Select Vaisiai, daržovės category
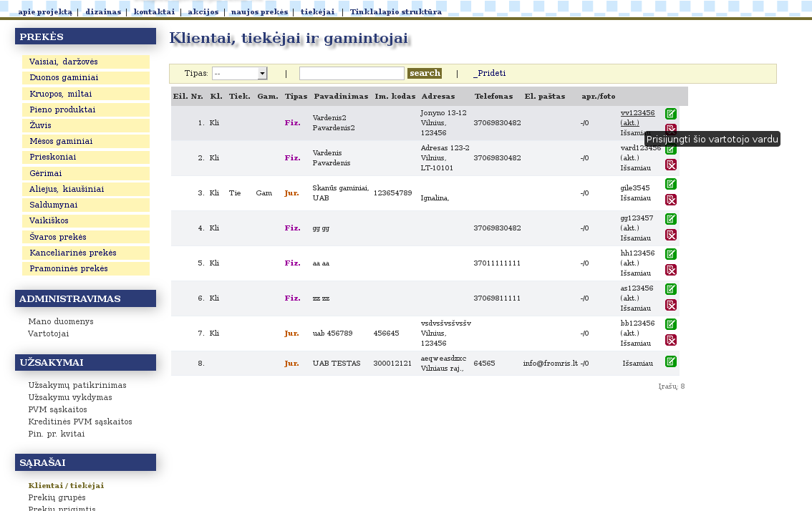 [x=86, y=62]
